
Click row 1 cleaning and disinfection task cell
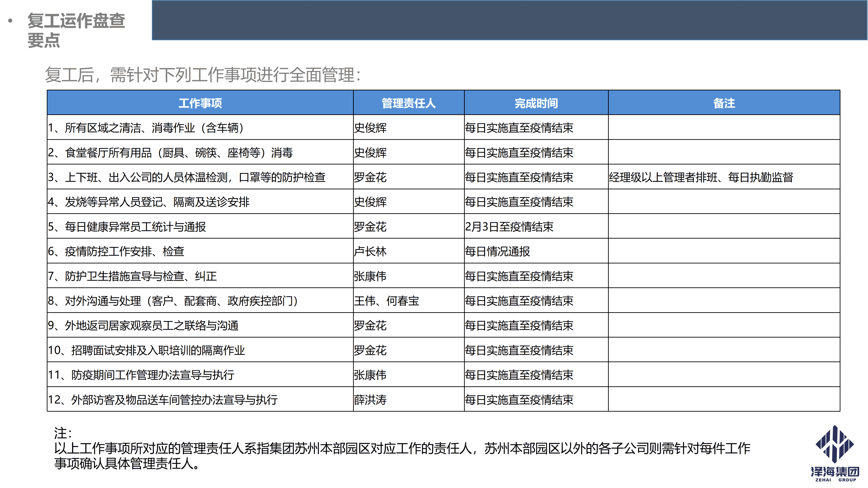tap(146, 128)
